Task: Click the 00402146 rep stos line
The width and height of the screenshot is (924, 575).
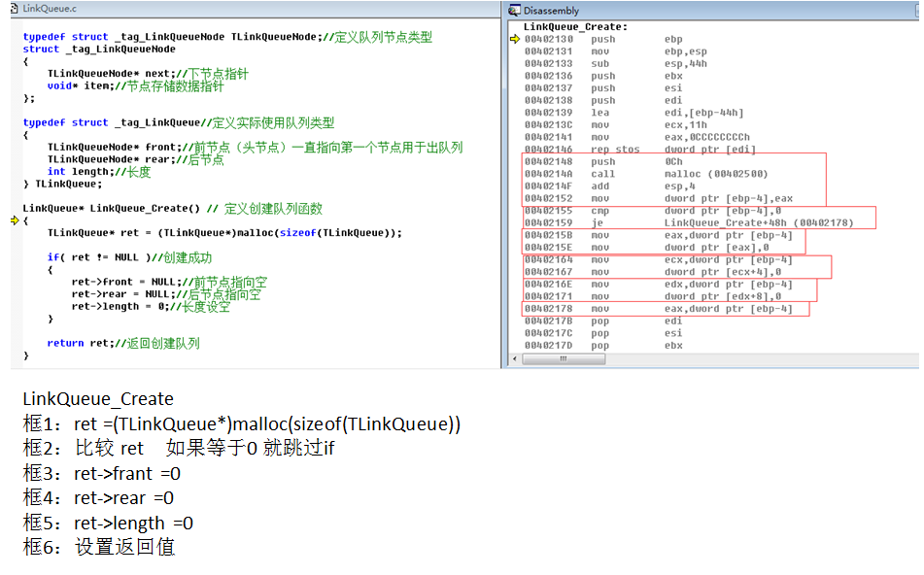Action: [640, 149]
